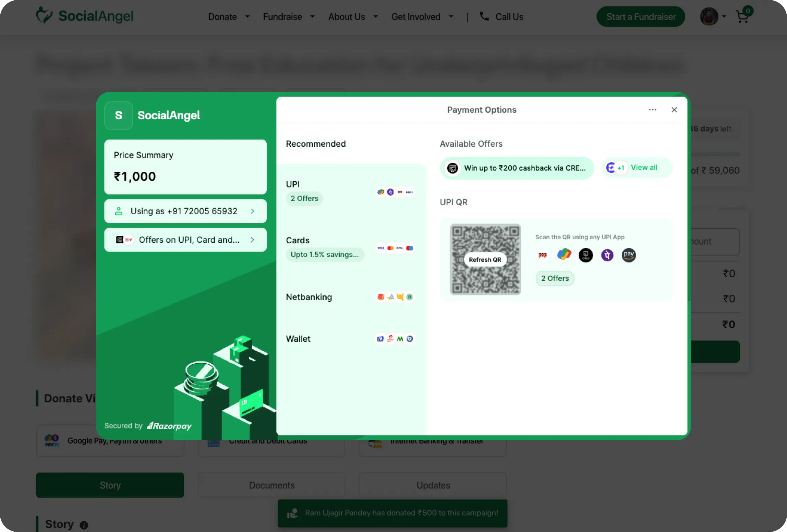Image resolution: width=787 pixels, height=532 pixels.
Task: Click the CRED ₹200 cashback offer chip
Action: 517,168
